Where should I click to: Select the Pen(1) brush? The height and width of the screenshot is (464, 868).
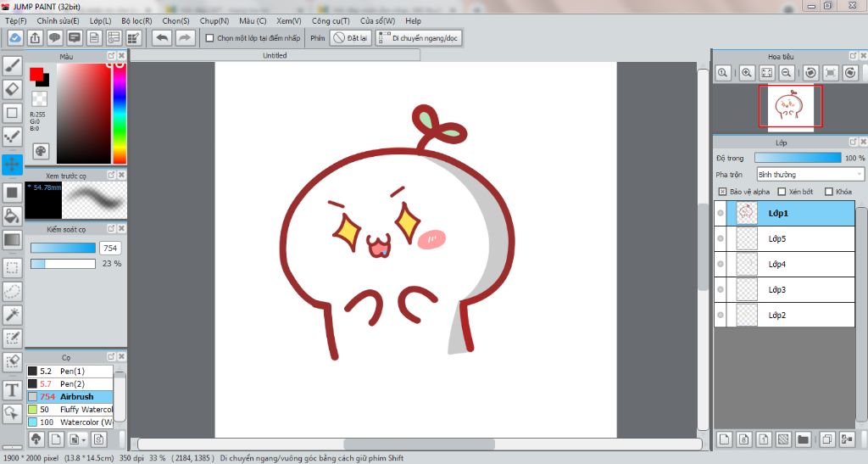click(70, 371)
